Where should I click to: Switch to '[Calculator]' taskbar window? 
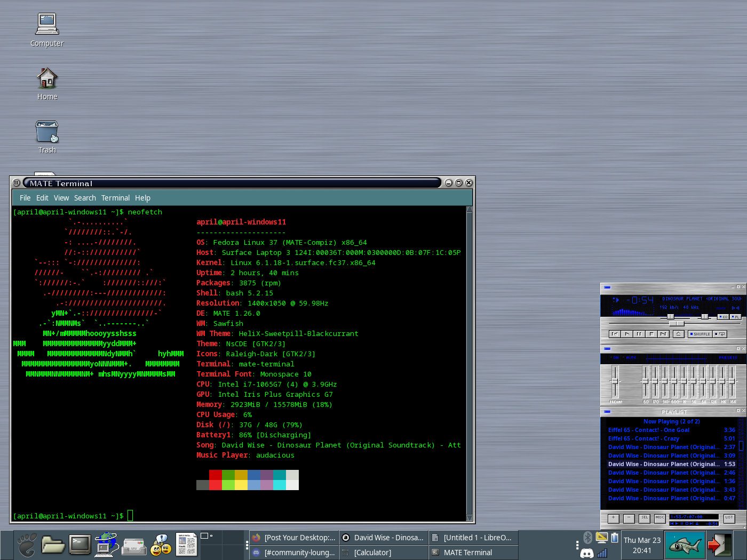click(x=384, y=553)
